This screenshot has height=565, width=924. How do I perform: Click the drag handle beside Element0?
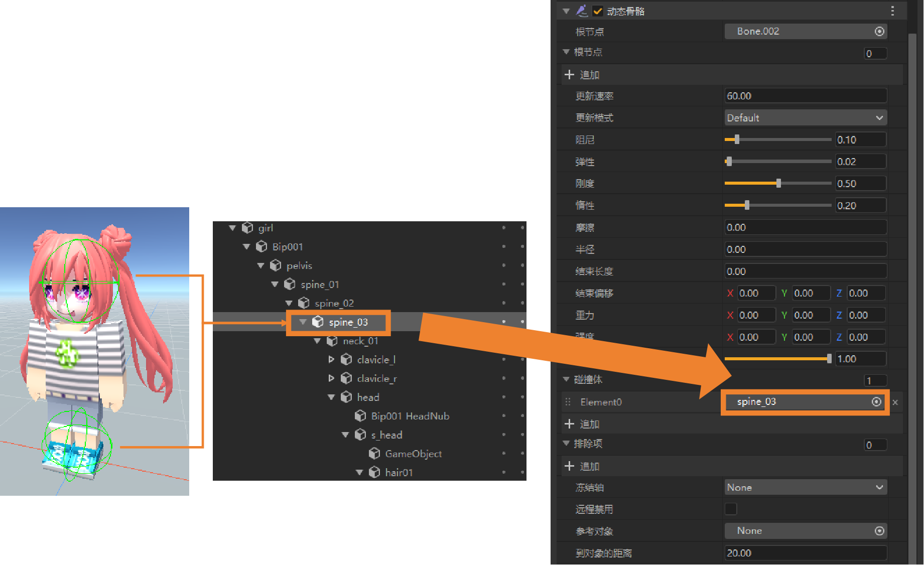click(568, 402)
